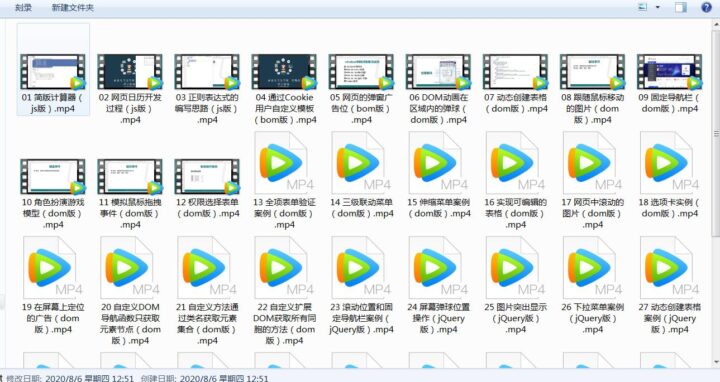Click the file name 09 固定导航栏（dom版）.mp4
This screenshot has height=382, width=720.
670,103
